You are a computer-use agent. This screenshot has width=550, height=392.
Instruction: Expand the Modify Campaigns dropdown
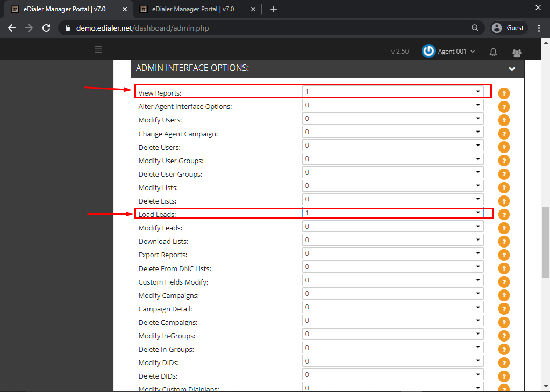pos(392,294)
